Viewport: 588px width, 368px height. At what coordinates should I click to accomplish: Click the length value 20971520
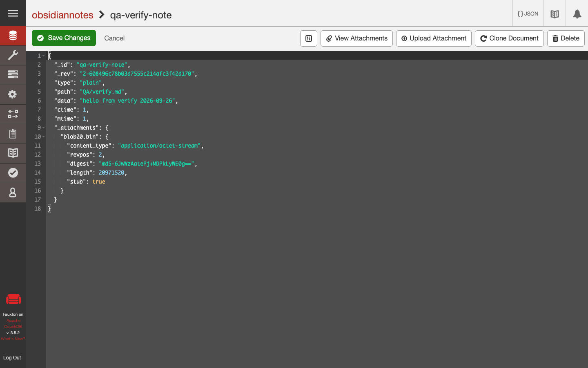coord(111,173)
